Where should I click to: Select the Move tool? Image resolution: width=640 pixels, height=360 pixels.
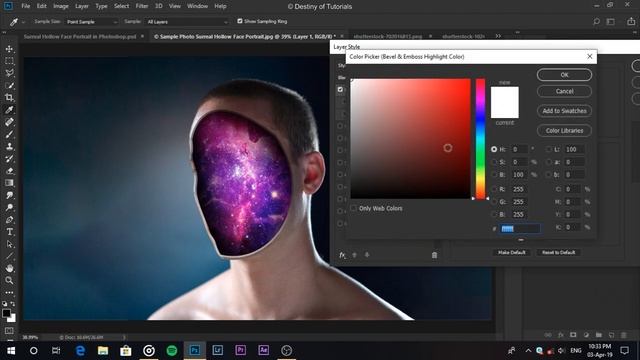(9, 49)
